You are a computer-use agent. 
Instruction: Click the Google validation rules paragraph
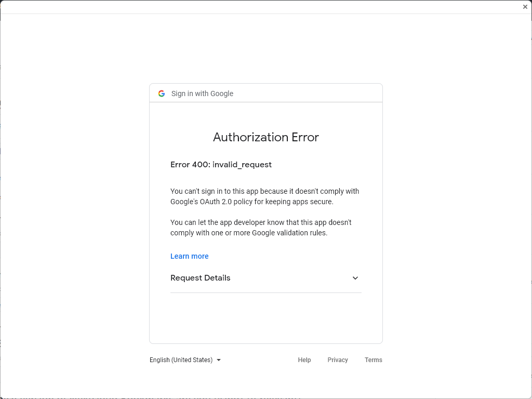point(261,228)
